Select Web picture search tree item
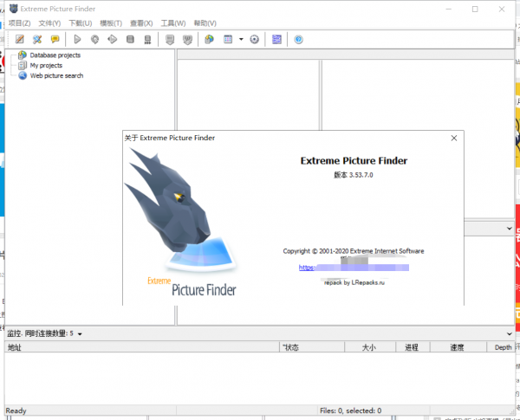This screenshot has height=420, width=520. pyautogui.click(x=56, y=75)
